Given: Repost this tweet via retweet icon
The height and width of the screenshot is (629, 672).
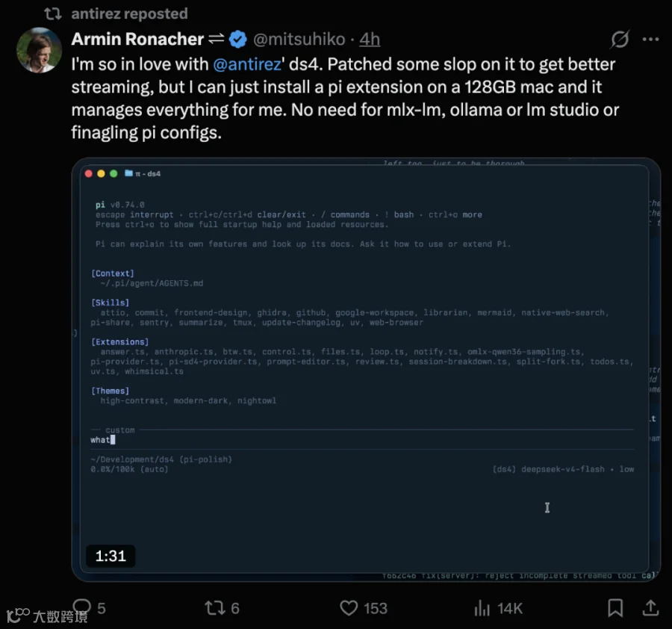Looking at the screenshot, I should pos(214,608).
